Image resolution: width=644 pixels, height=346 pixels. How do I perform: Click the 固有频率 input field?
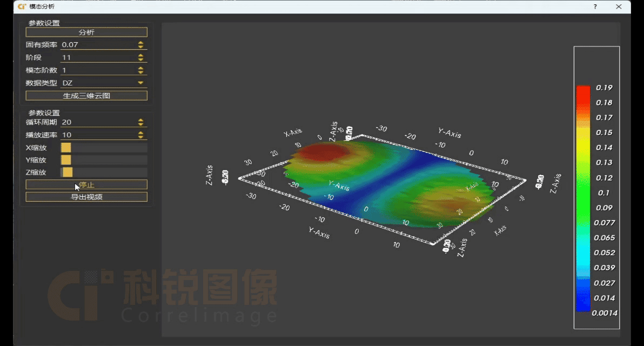point(98,44)
